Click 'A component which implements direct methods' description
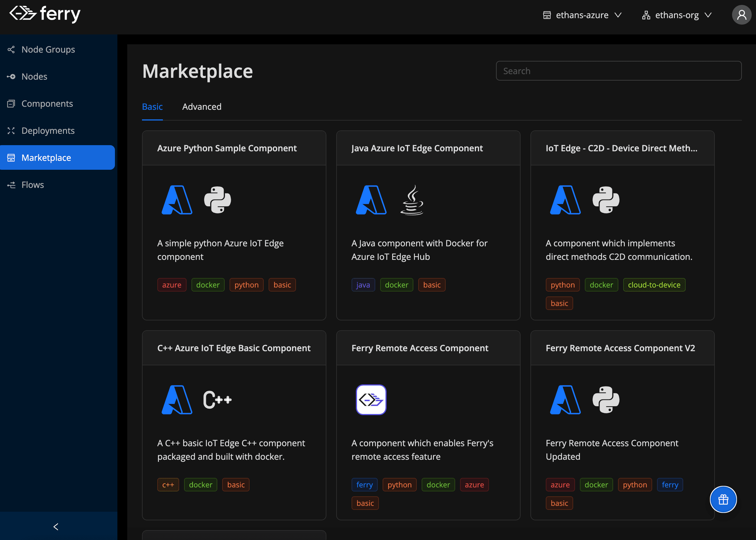The image size is (756, 540). [x=619, y=250]
